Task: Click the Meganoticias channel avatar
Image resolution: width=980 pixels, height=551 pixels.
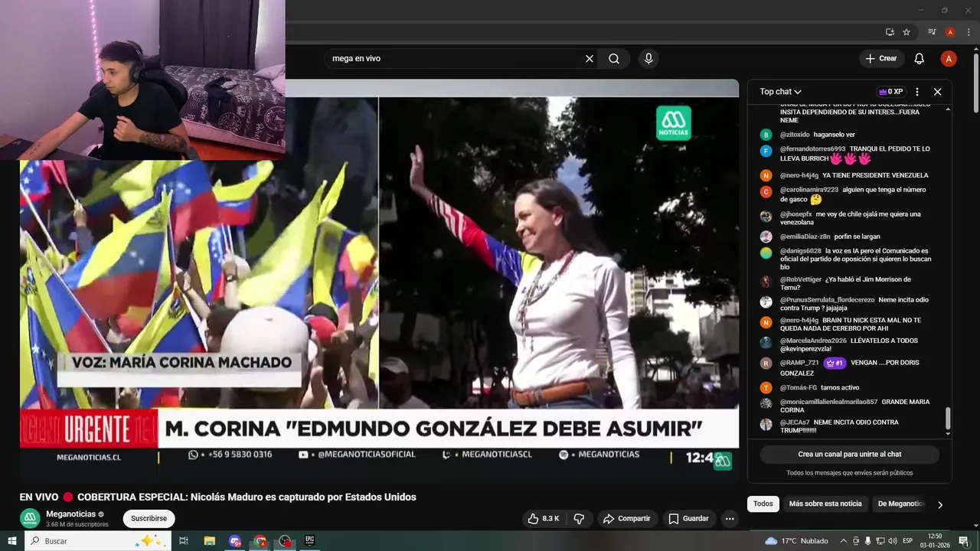Action: [30, 518]
